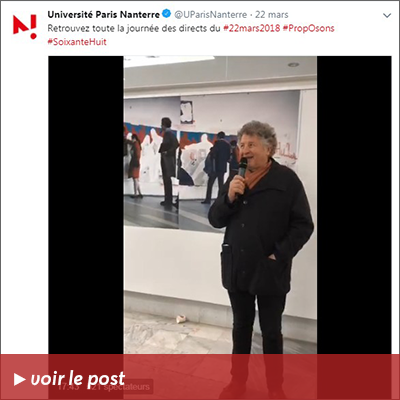The height and width of the screenshot is (400, 400).
Task: Select the #PropOsons hashtag
Action: 308,28
